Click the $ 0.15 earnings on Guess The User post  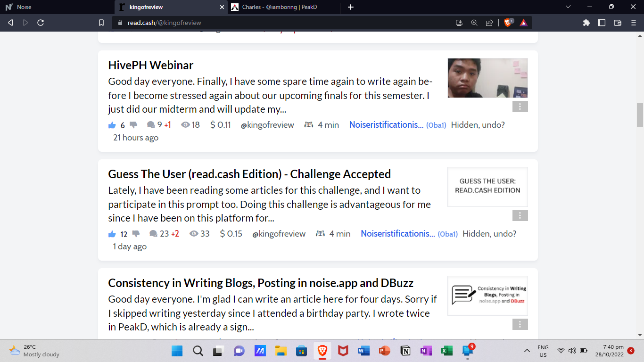231,234
